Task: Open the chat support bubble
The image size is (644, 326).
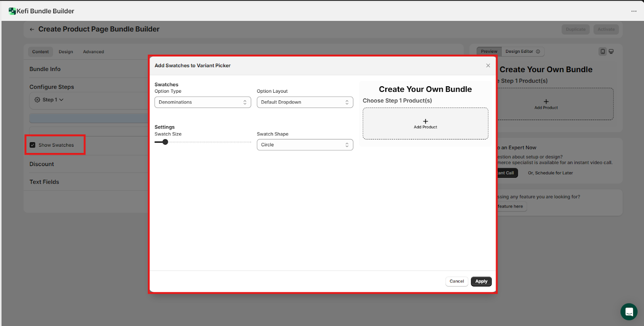Action: (629, 311)
